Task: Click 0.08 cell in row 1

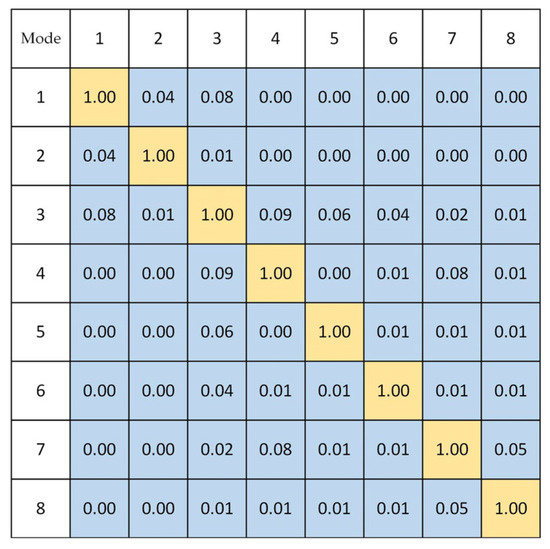Action: coord(217,97)
